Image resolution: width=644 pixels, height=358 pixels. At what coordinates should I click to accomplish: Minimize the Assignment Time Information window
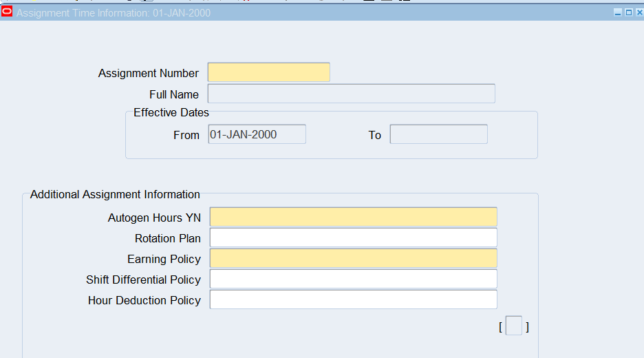point(618,12)
